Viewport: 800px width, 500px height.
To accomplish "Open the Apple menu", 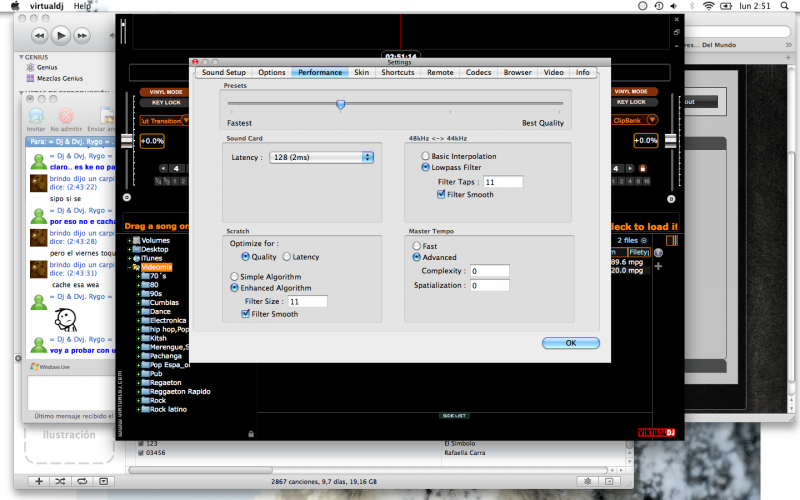I will coord(15,6).
